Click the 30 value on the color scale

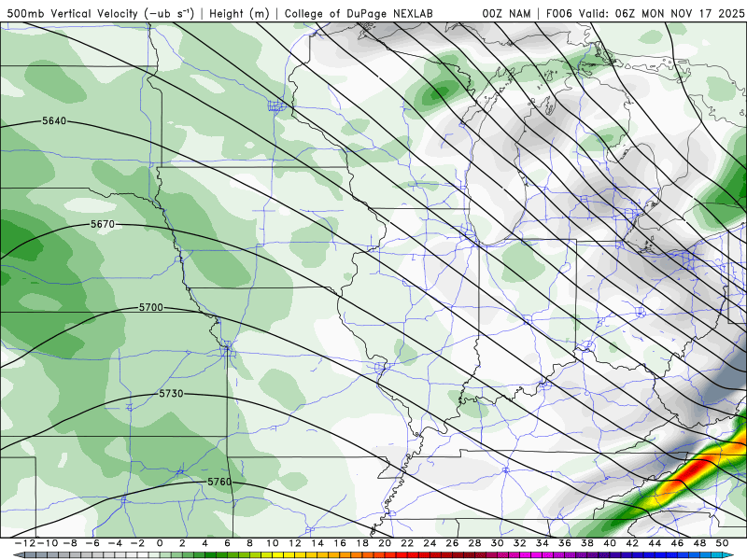(497, 543)
